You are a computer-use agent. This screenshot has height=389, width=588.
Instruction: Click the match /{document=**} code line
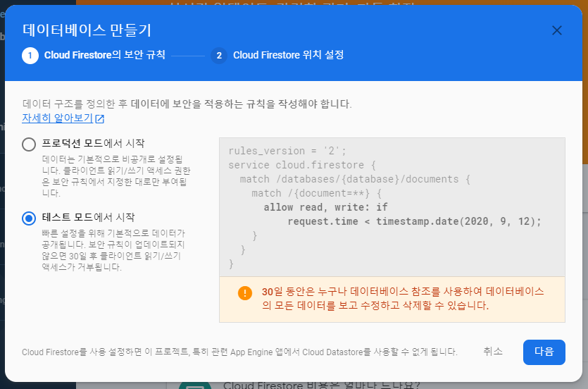pos(316,194)
